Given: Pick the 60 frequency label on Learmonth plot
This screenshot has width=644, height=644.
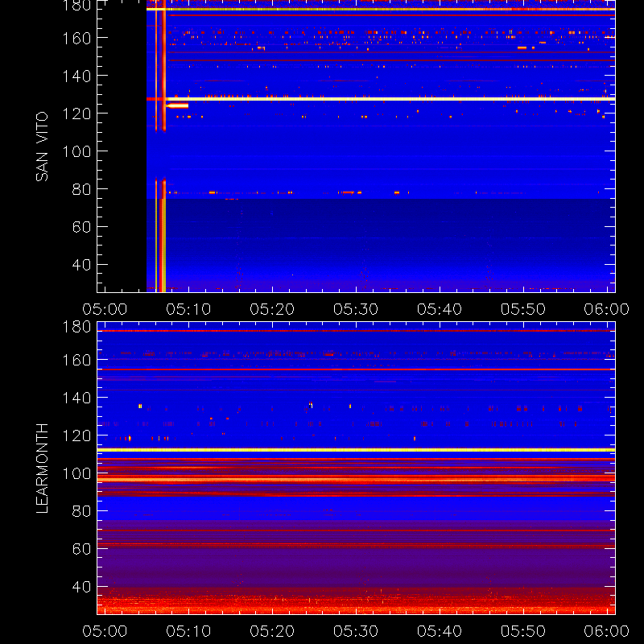Looking at the screenshot, I should click(x=81, y=549).
